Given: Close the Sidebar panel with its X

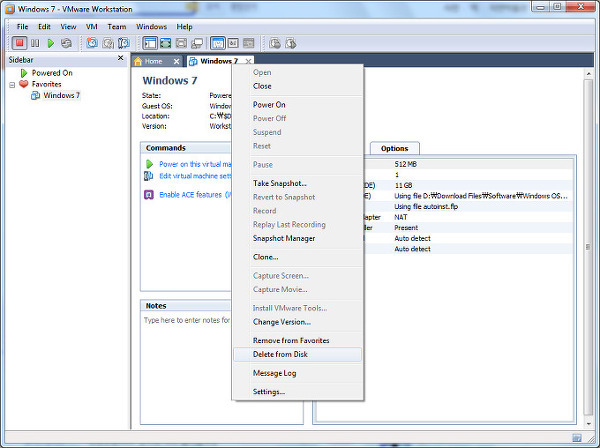Looking at the screenshot, I should 121,58.
